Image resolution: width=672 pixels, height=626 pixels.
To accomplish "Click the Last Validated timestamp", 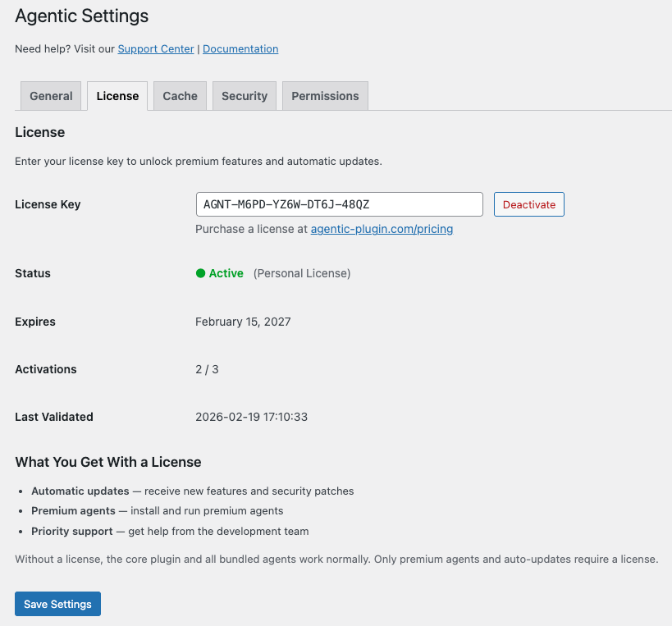I will (251, 417).
